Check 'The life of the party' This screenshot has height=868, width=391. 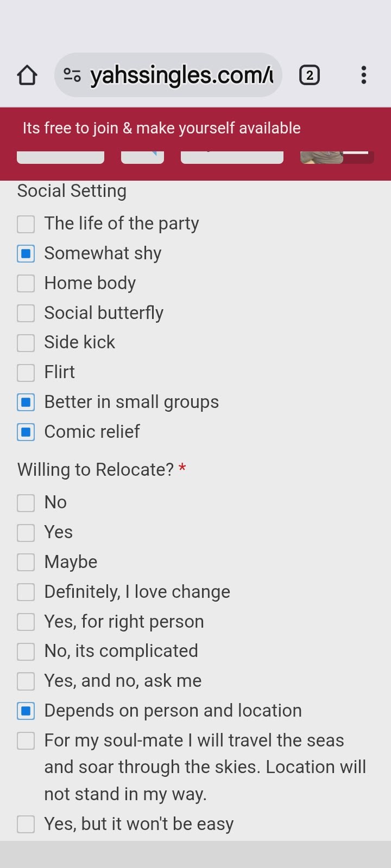26,224
